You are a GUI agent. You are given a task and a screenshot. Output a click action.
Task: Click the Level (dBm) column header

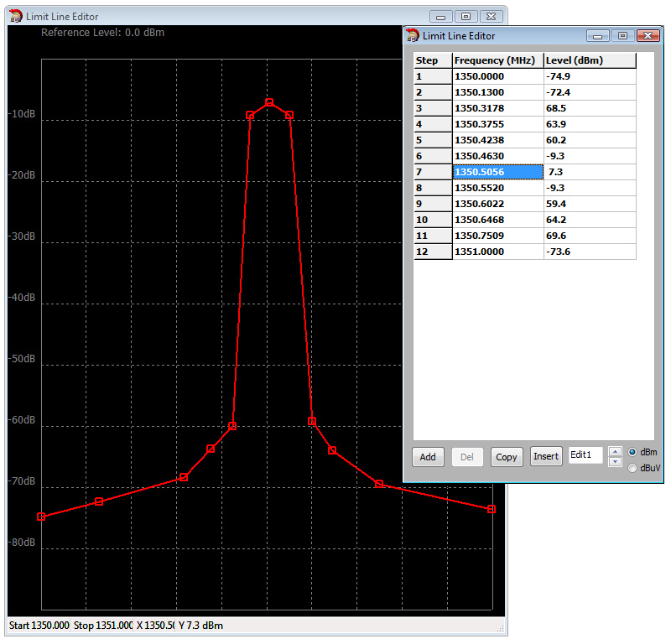pyautogui.click(x=589, y=60)
